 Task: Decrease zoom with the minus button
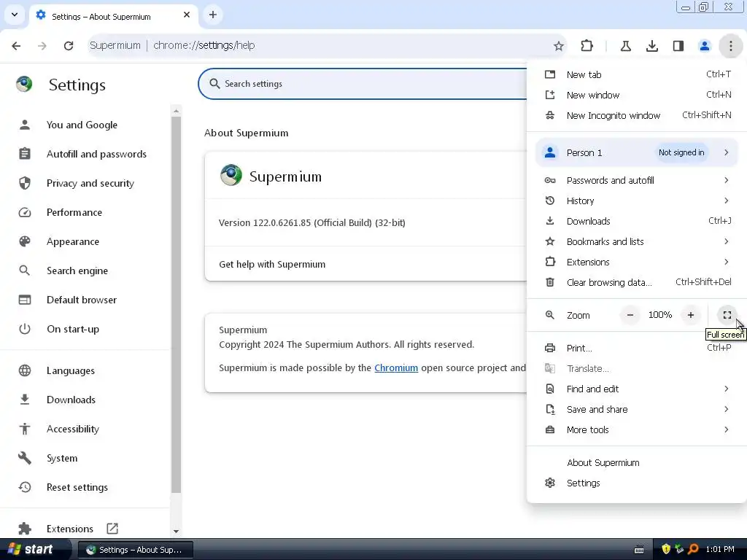pos(630,315)
